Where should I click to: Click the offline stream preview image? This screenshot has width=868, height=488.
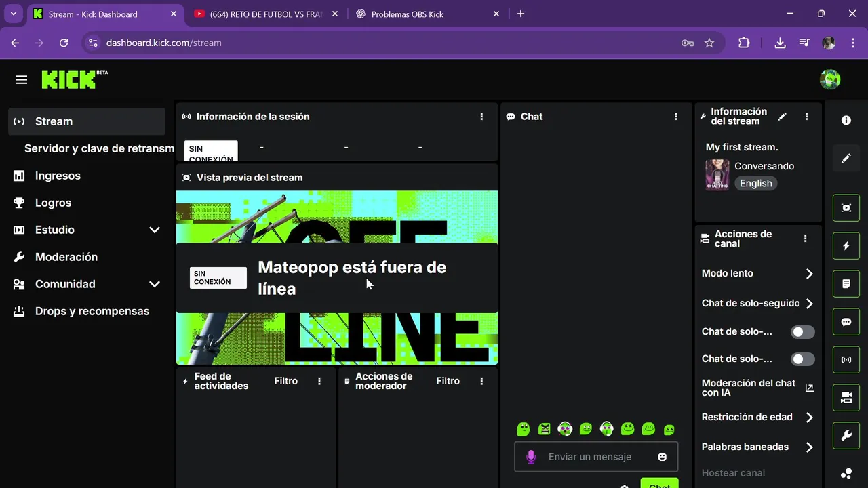tap(337, 277)
